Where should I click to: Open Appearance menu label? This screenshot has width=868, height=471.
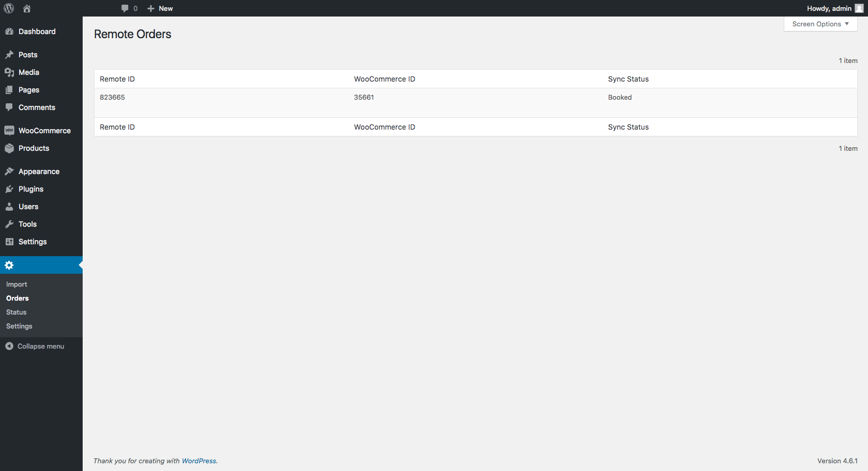point(39,171)
